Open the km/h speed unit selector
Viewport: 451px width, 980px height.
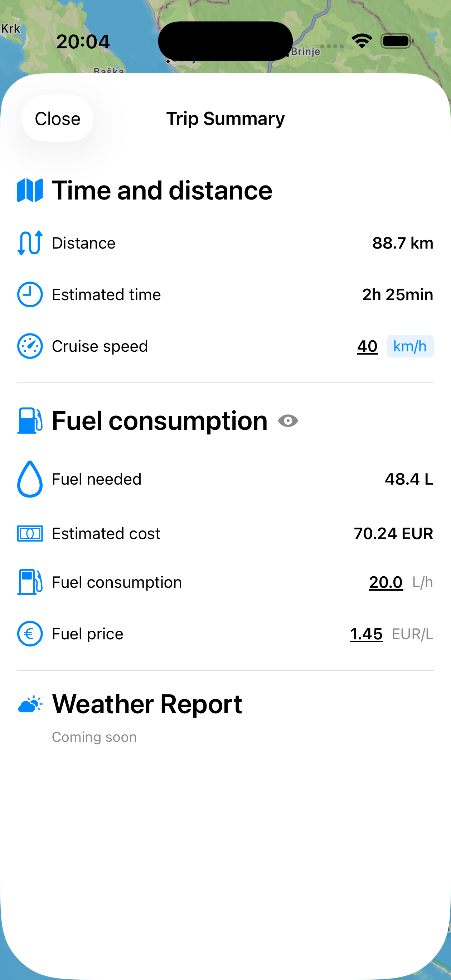(x=409, y=346)
